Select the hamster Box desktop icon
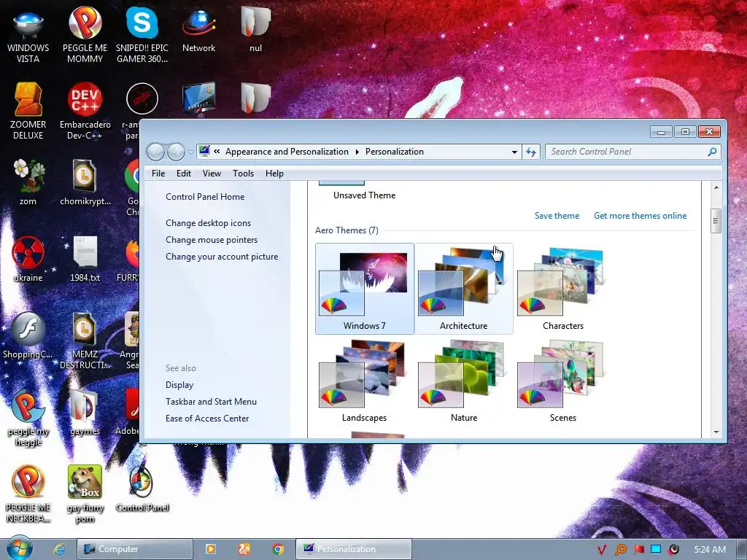Viewport: 747px width, 560px height. coord(85,494)
